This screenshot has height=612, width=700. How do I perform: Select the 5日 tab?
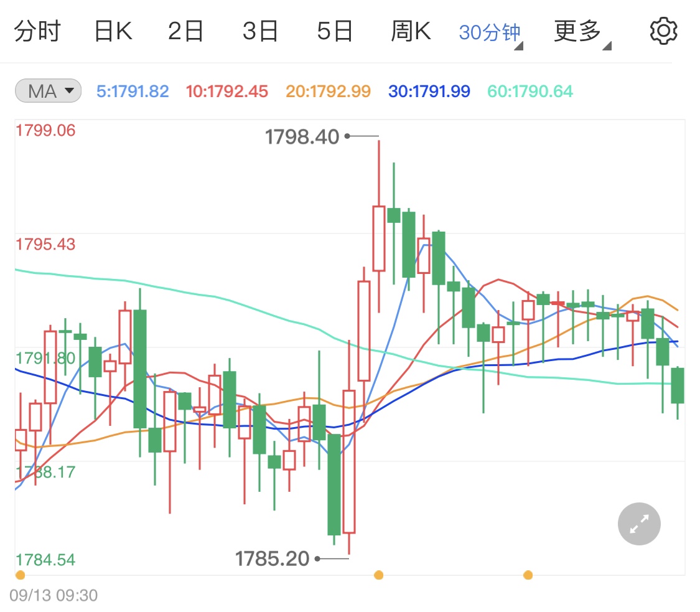(335, 31)
